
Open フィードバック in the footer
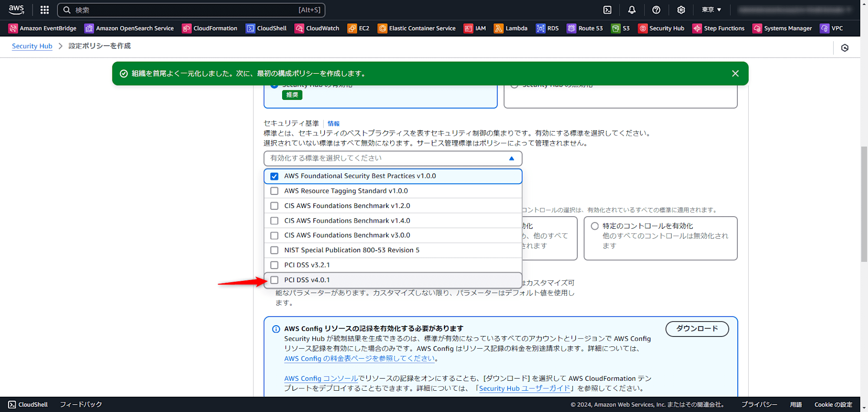[x=81, y=405]
